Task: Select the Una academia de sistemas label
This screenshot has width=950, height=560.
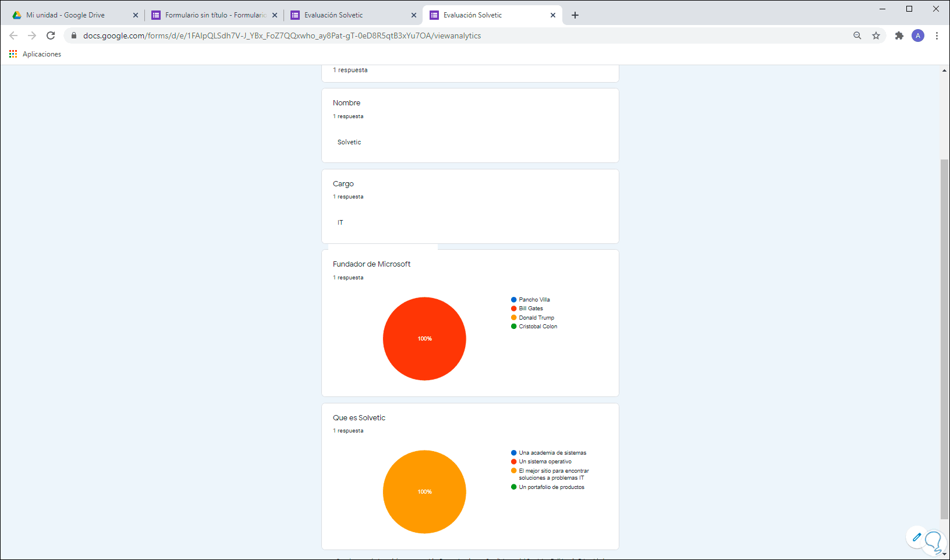Action: [x=553, y=453]
